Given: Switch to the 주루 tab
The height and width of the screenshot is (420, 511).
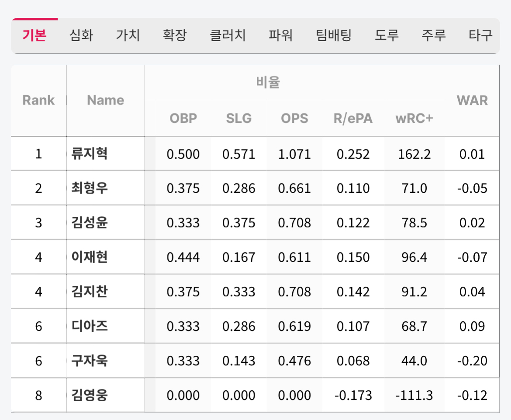Looking at the screenshot, I should (x=434, y=35).
